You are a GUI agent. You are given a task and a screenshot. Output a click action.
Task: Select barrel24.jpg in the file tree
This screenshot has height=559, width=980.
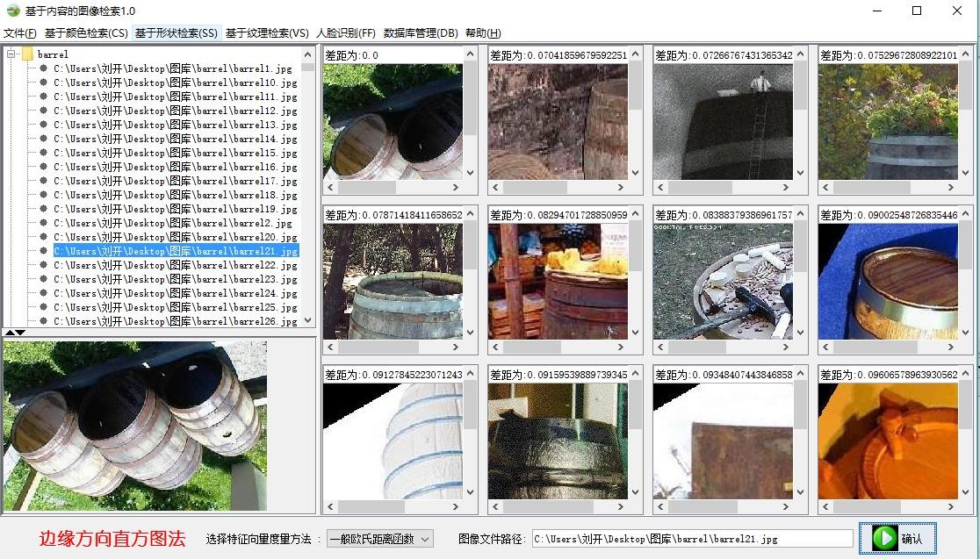(175, 294)
